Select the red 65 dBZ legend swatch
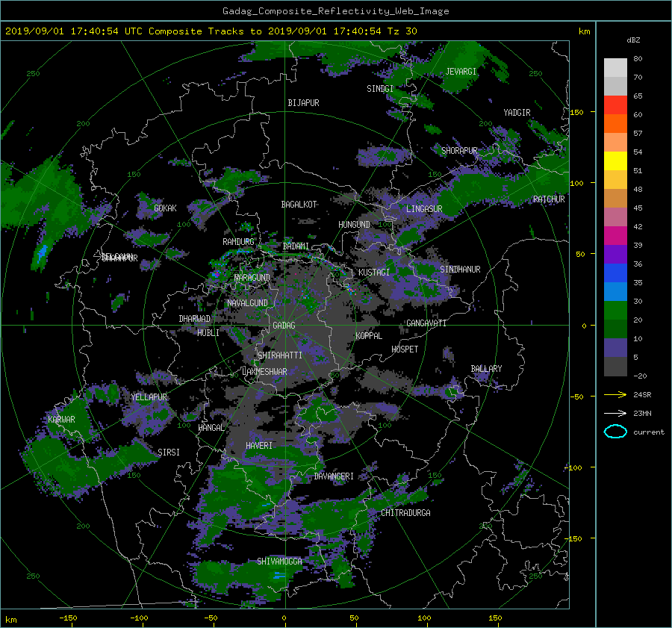 (x=615, y=105)
